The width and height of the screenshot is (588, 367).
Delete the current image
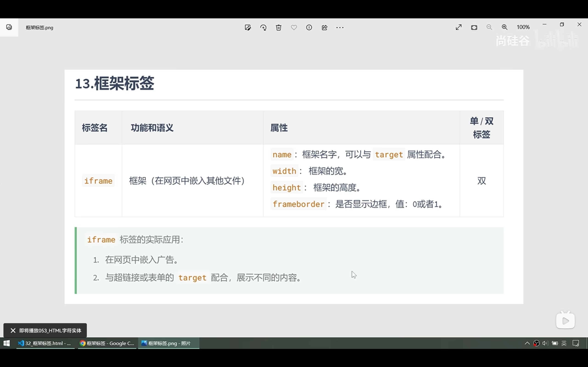tap(279, 28)
